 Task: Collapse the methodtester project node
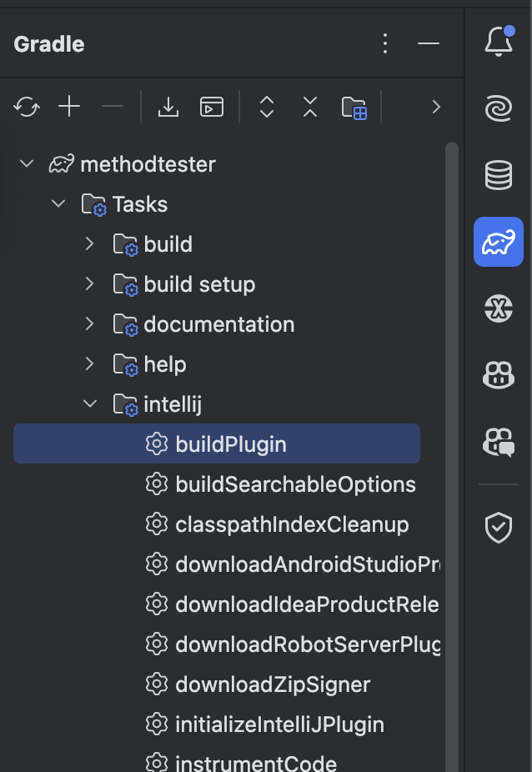[27, 163]
